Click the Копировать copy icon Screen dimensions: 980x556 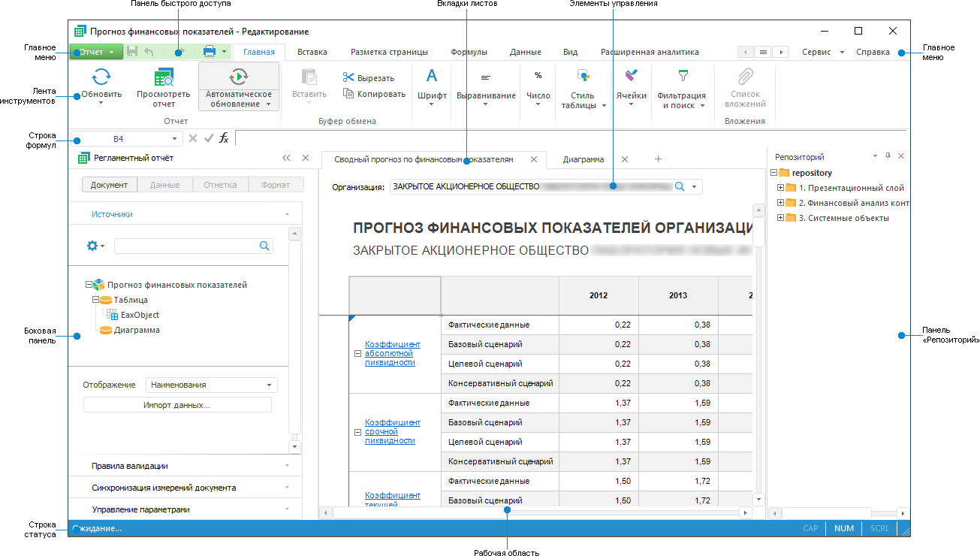[348, 94]
